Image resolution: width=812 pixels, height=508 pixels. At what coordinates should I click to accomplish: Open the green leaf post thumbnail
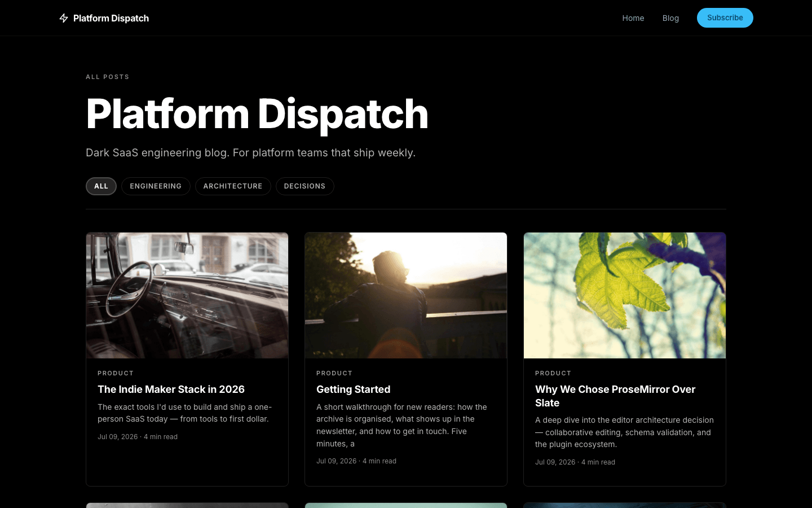(x=625, y=295)
